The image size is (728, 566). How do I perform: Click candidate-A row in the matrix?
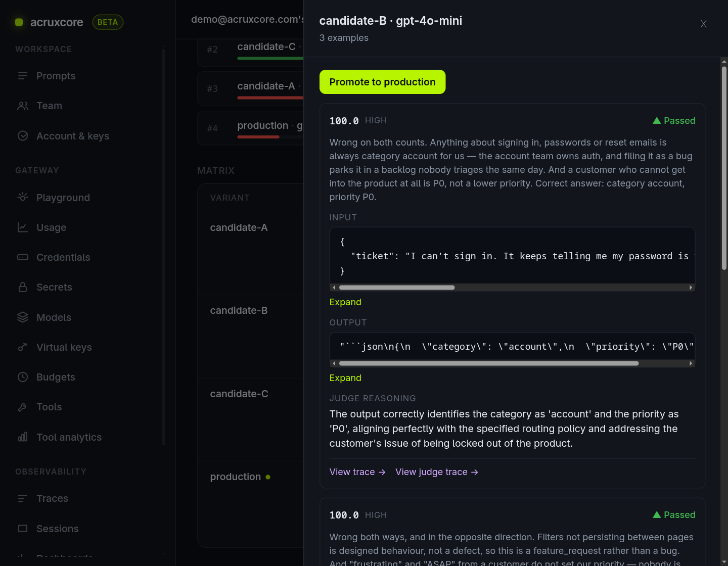pyautogui.click(x=251, y=254)
